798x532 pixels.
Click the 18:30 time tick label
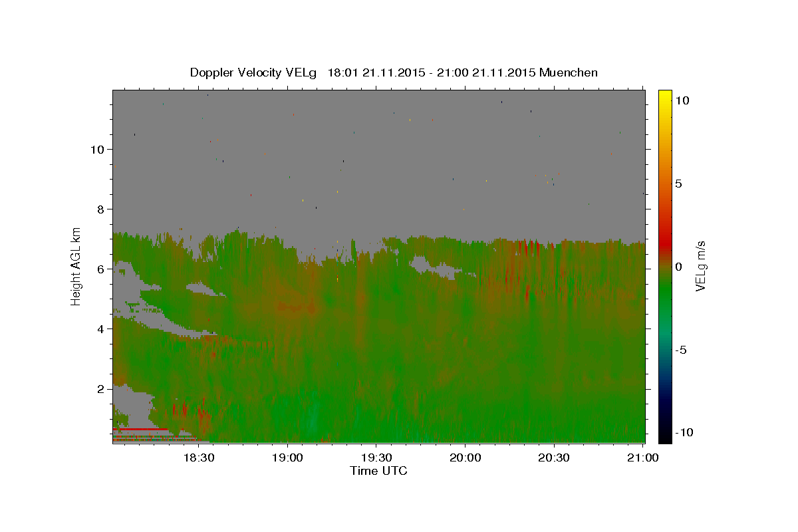[x=198, y=458]
